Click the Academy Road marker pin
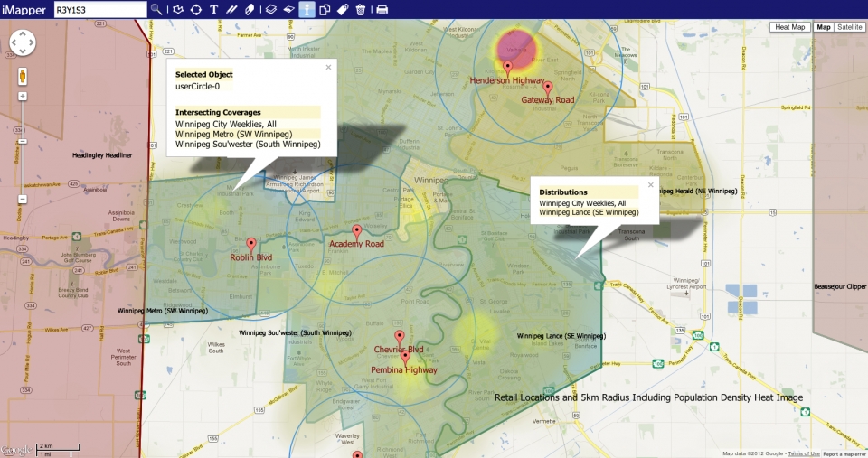The width and height of the screenshot is (868, 458). (x=356, y=232)
